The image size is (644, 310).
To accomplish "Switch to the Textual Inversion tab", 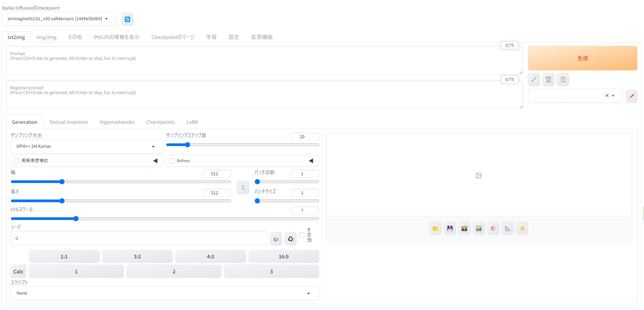I will click(x=68, y=122).
